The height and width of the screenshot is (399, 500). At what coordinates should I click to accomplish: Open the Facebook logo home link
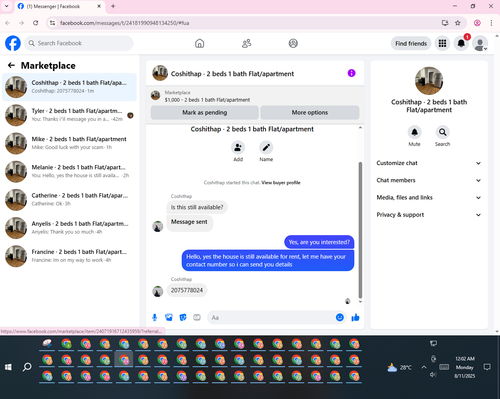pyautogui.click(x=13, y=43)
